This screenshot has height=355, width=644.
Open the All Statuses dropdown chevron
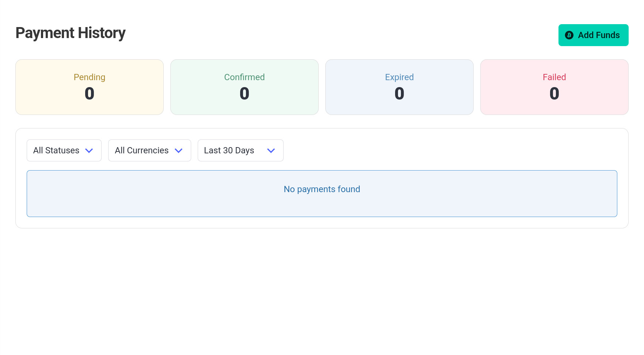pyautogui.click(x=90, y=150)
